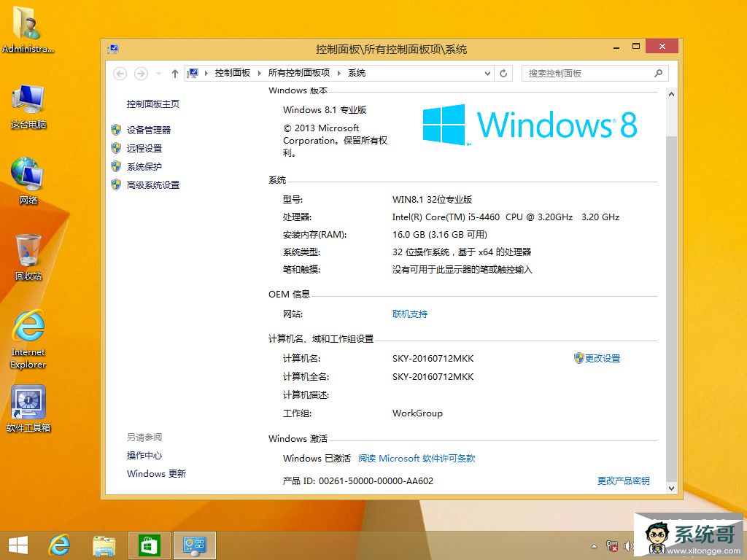
Task: Open 远程设置 from the left pane
Action: [x=144, y=148]
